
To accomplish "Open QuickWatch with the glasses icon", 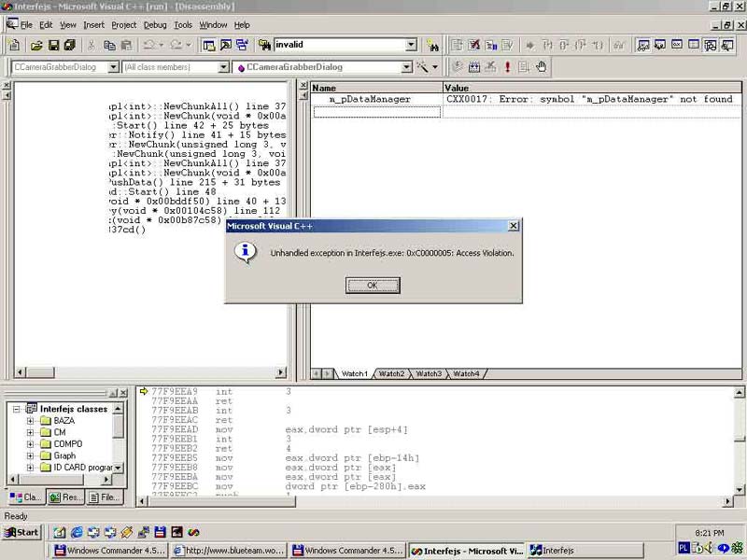I will (619, 45).
